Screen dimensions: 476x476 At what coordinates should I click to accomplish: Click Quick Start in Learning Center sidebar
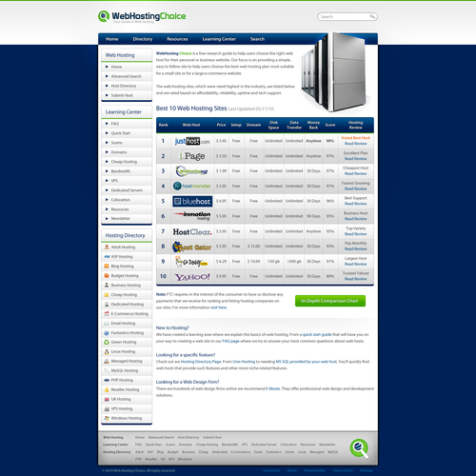(121, 133)
